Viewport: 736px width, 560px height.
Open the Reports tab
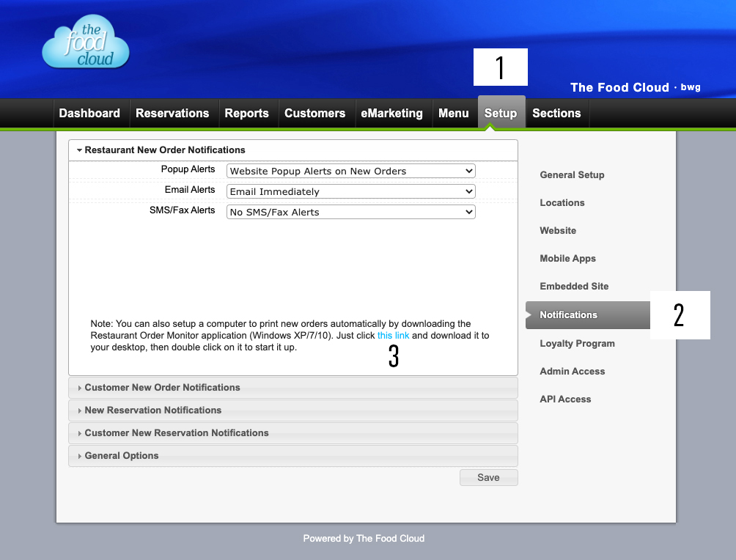(x=246, y=113)
